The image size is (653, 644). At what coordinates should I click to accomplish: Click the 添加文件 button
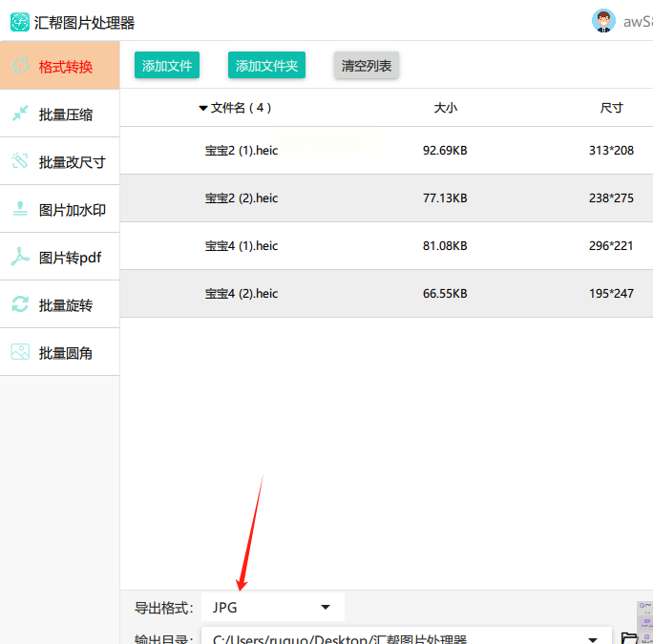pyautogui.click(x=166, y=66)
